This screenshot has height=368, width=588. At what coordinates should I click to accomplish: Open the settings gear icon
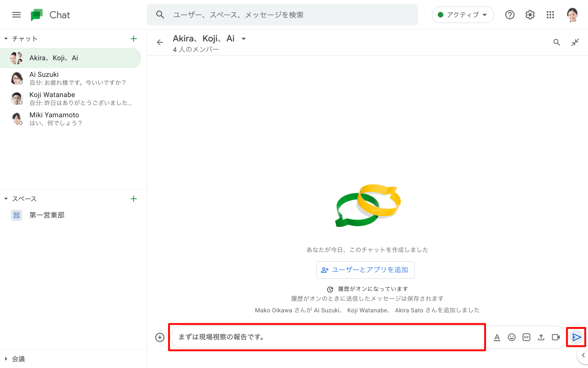pos(530,15)
